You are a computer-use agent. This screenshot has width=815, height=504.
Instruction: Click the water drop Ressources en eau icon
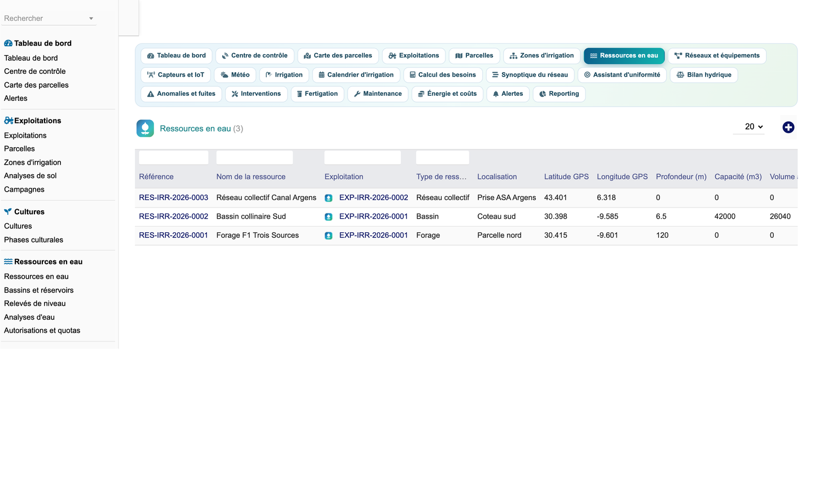(145, 129)
